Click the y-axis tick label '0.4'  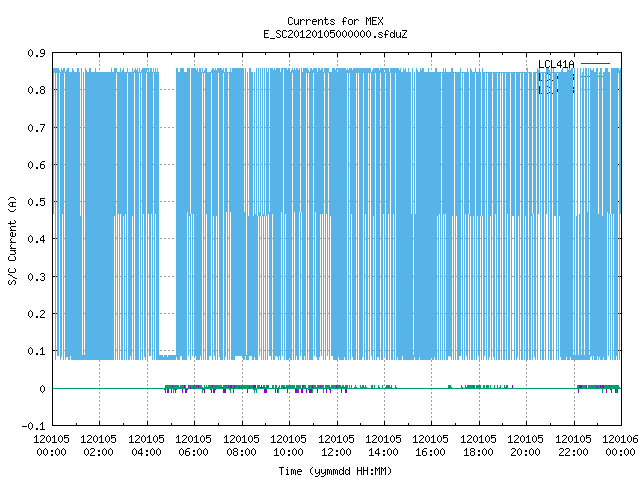(x=36, y=239)
